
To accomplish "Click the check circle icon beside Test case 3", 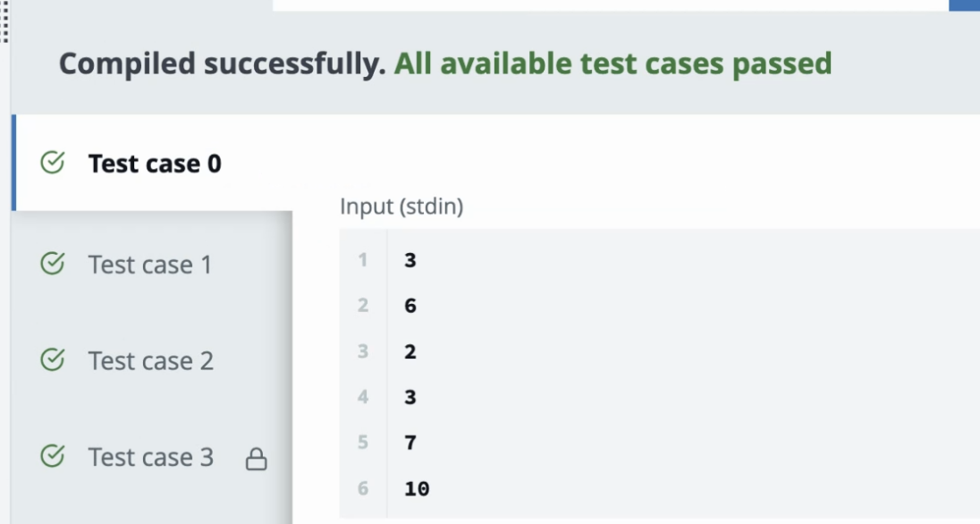I will coord(53,456).
